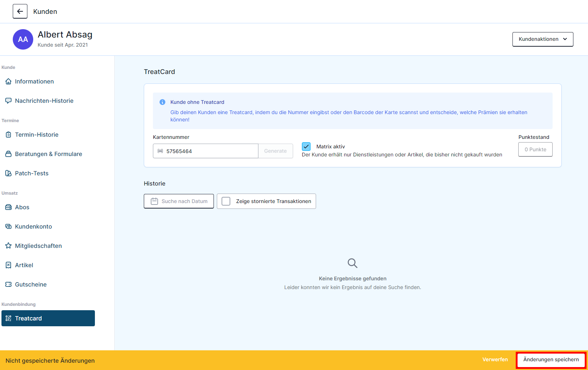Viewport: 588px width, 370px height.
Task: Click the TreatCard section heading
Action: click(160, 72)
